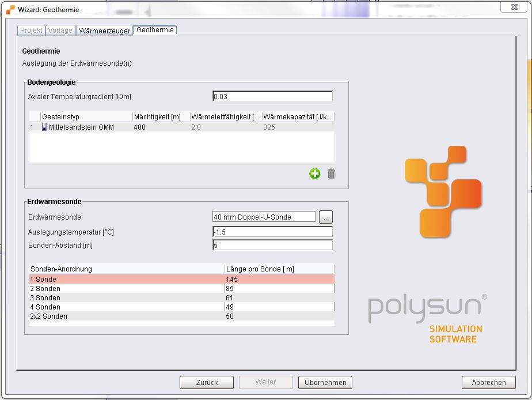Click the Mächtigkeit [m] column header
The height and width of the screenshot is (400, 532).
[x=161, y=116]
